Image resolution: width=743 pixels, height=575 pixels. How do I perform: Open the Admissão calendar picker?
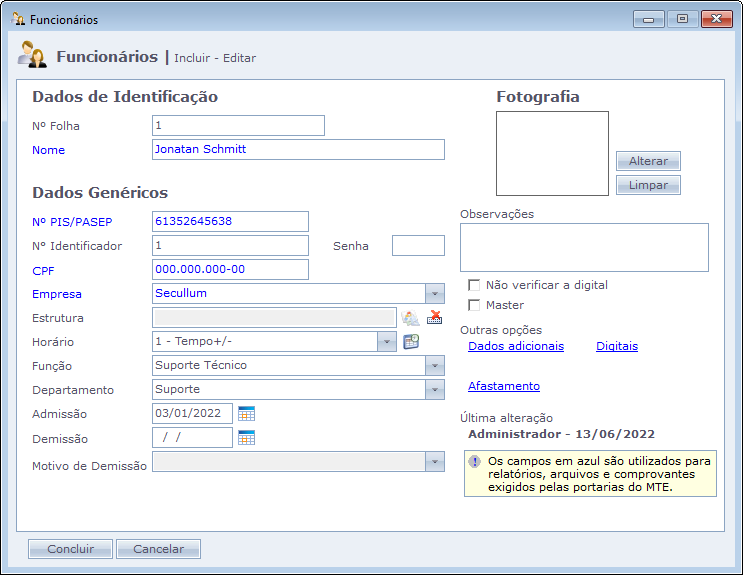247,413
